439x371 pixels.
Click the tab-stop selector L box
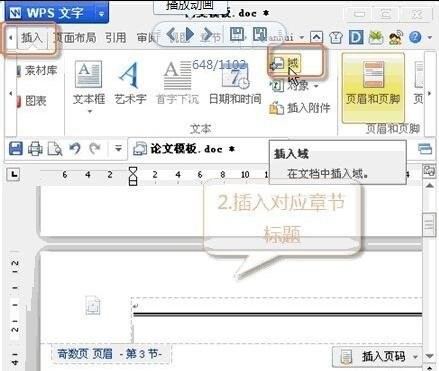click(14, 174)
